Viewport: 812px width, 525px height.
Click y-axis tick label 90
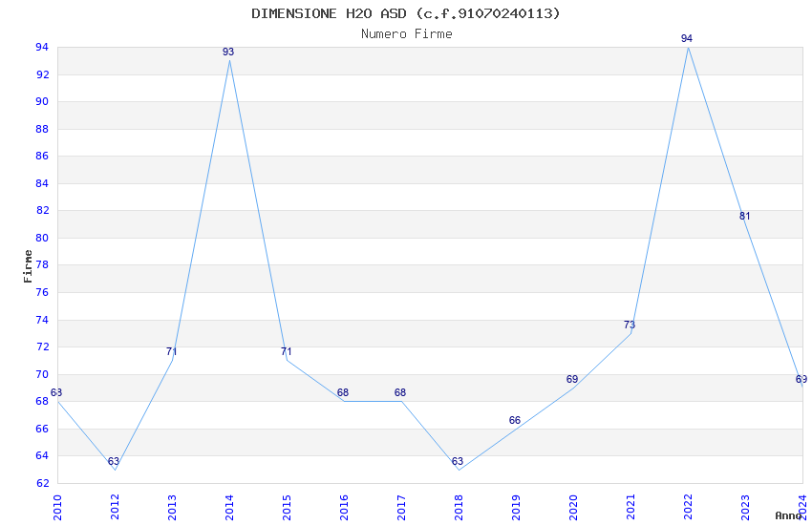coord(42,101)
